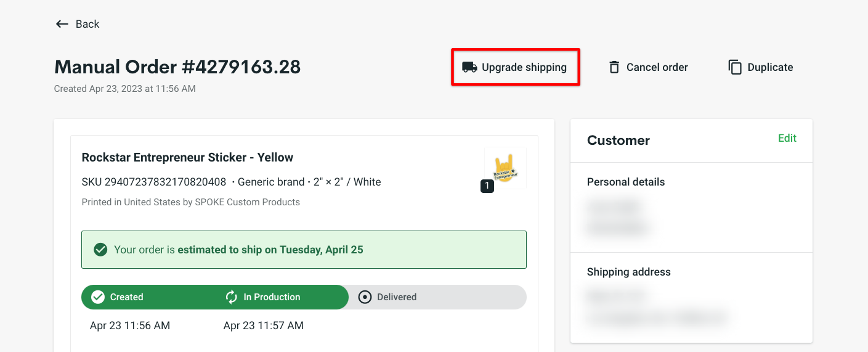Select the In Production stage label
The image size is (868, 352).
(x=272, y=297)
